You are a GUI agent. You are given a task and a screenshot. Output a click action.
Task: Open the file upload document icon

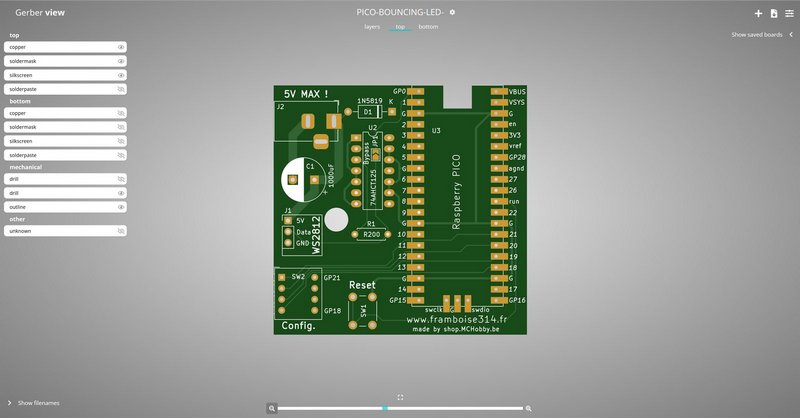(x=774, y=14)
